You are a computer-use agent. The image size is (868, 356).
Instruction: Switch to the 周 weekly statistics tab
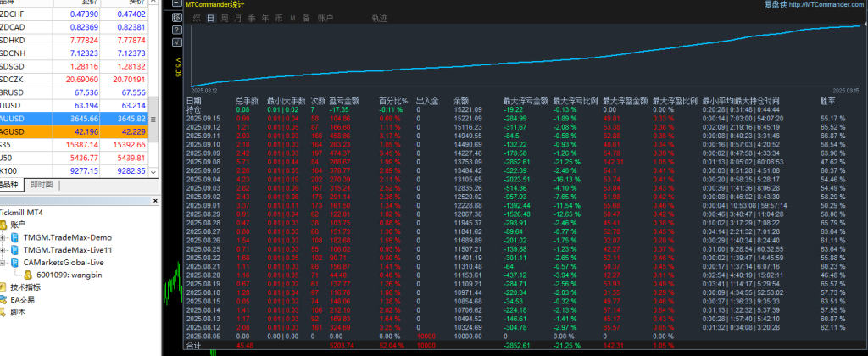(225, 17)
